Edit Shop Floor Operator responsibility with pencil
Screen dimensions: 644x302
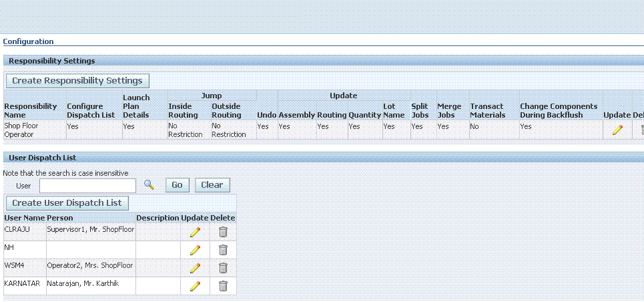(617, 130)
